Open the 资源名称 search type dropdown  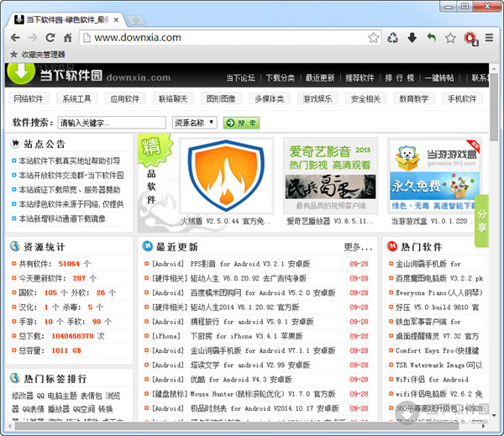(195, 123)
